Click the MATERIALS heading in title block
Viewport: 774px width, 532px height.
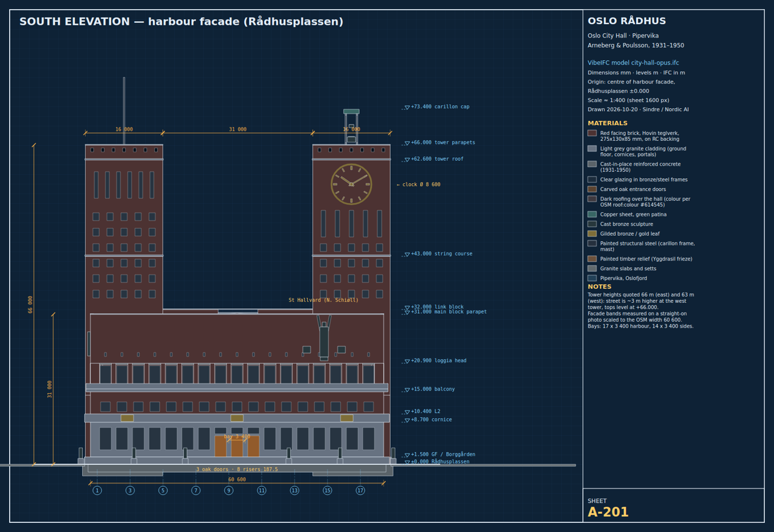[x=608, y=123]
